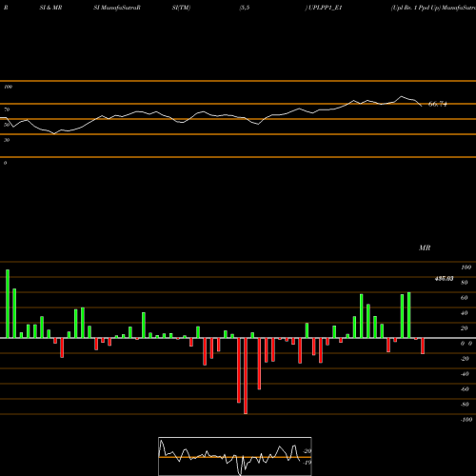
Task: Click the '(Upl Rs. 1 Ppd Up)' header text
Action: 416,8
